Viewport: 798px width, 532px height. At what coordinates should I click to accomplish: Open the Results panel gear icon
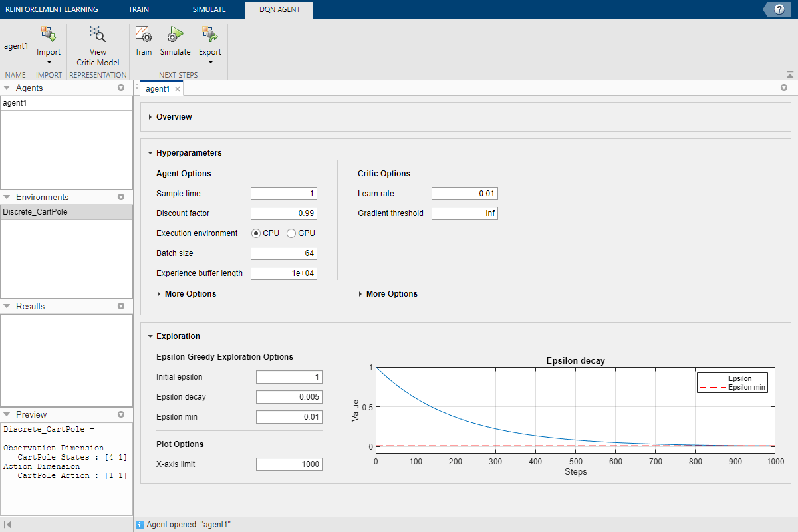coord(121,306)
